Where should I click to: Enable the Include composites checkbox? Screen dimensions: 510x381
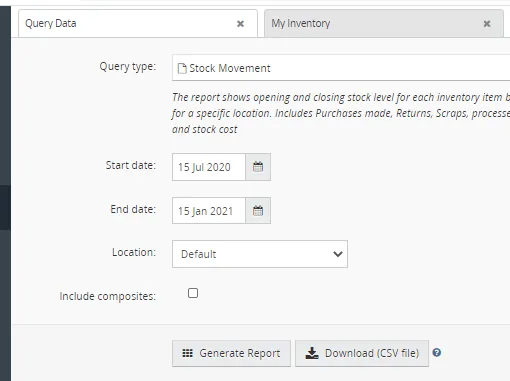[x=193, y=293]
